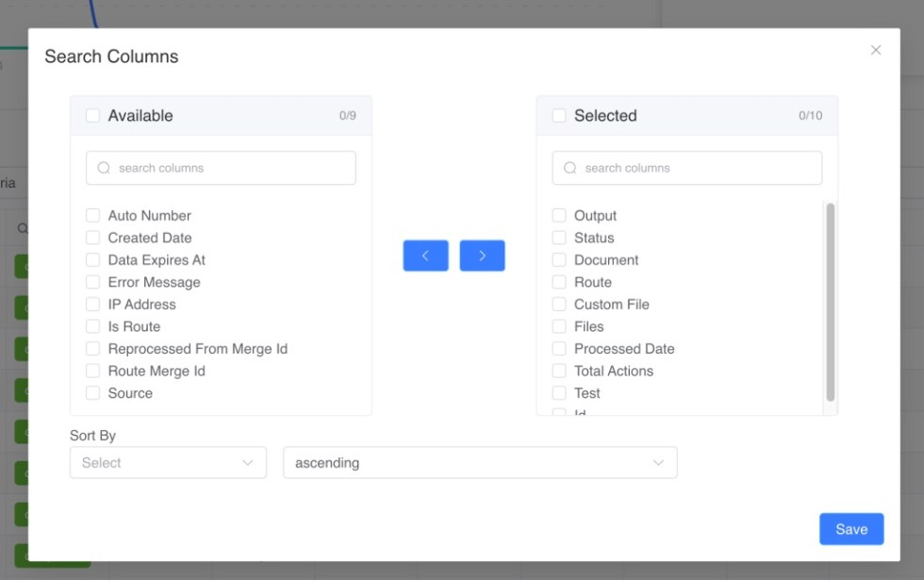Tick the Custom File checkbox
The height and width of the screenshot is (580, 924).
click(x=559, y=304)
